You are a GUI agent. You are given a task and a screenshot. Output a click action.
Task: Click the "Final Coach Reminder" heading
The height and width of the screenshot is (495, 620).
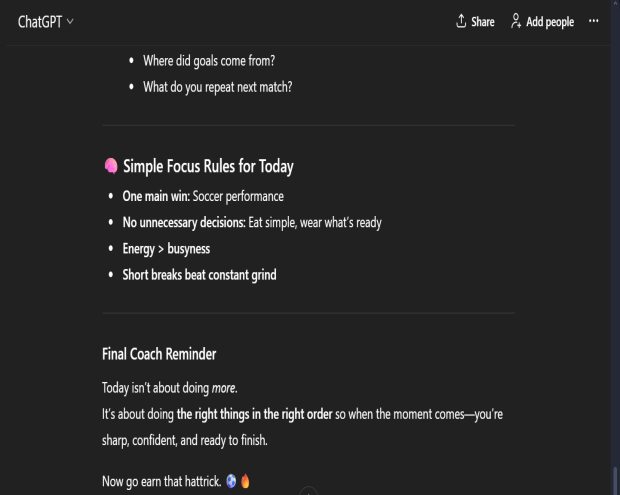click(x=159, y=354)
